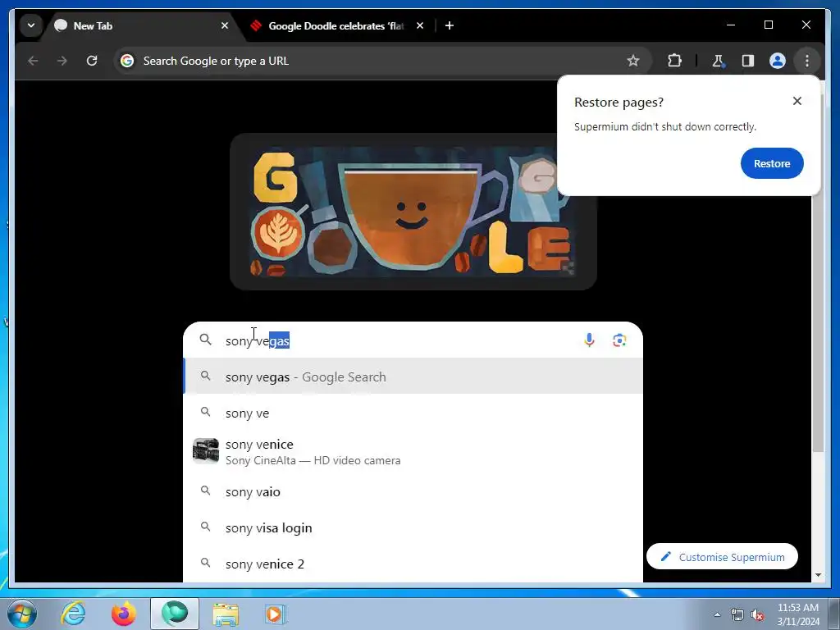The height and width of the screenshot is (630, 840).
Task: Click the scrollbar down arrow
Action: pos(818,575)
